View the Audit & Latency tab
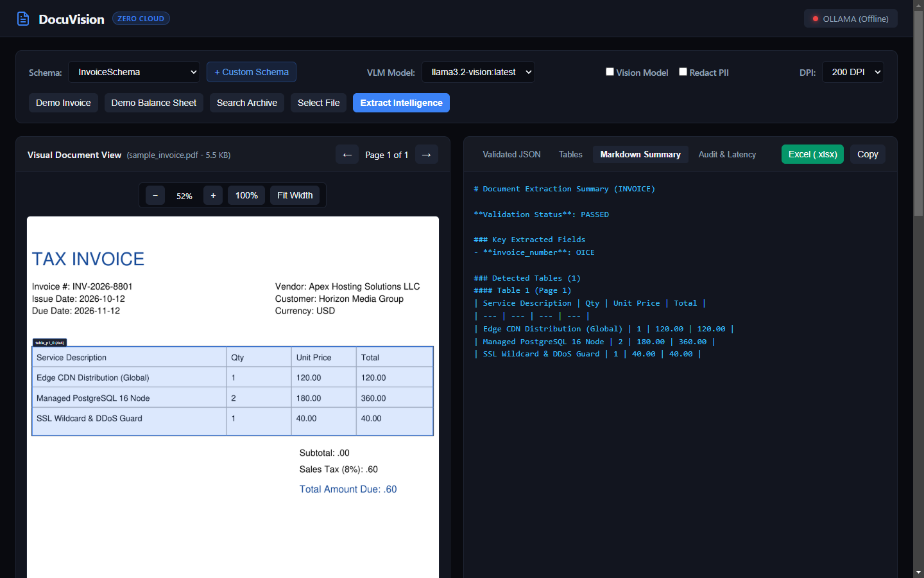The image size is (924, 578). (727, 154)
